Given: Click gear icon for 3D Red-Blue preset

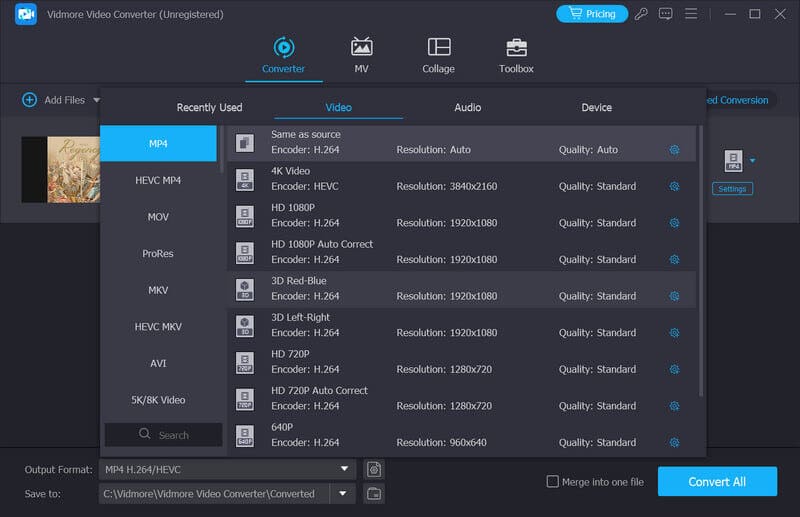Looking at the screenshot, I should [x=674, y=296].
